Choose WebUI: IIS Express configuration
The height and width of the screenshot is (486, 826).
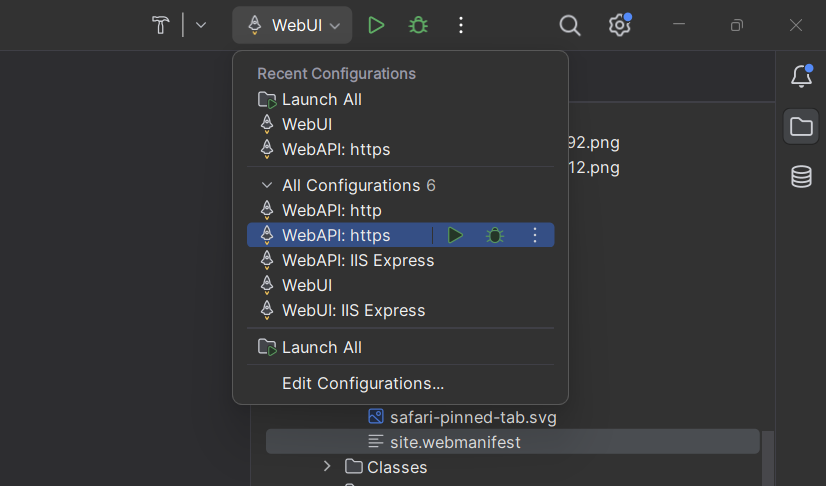[353, 310]
